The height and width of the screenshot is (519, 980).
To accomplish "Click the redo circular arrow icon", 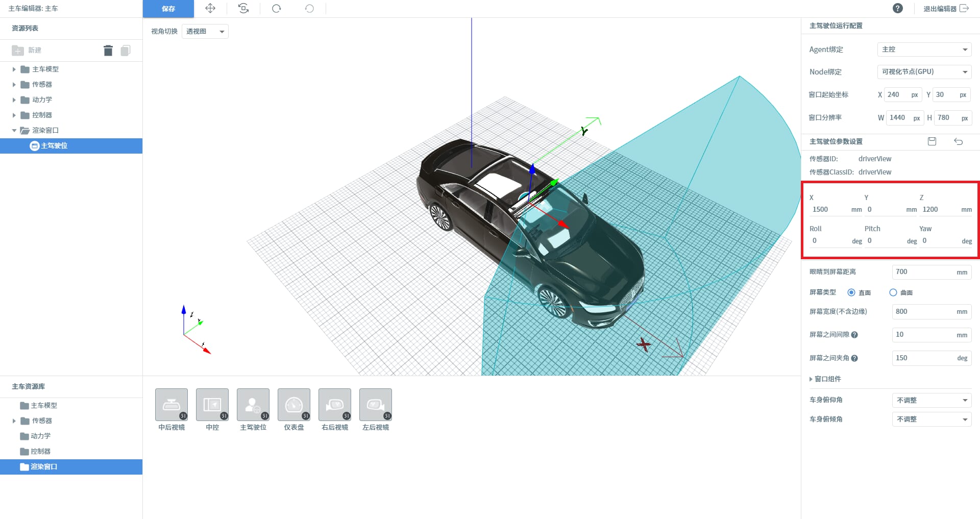I will 309,9.
